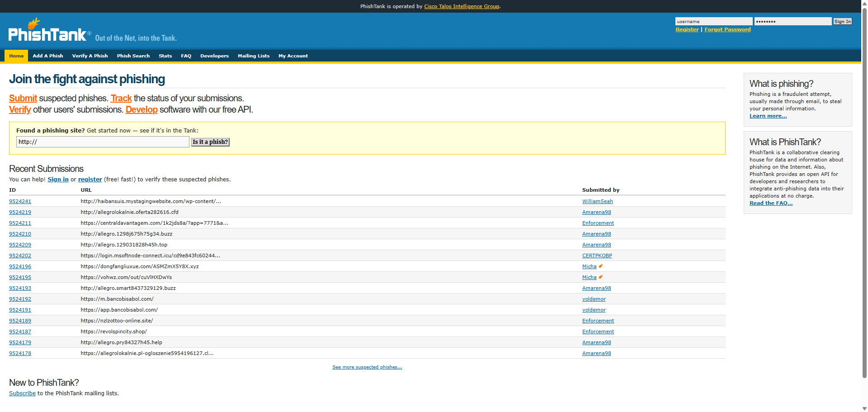Open submission ID 9524192
This screenshot has width=868, height=412.
coord(20,299)
